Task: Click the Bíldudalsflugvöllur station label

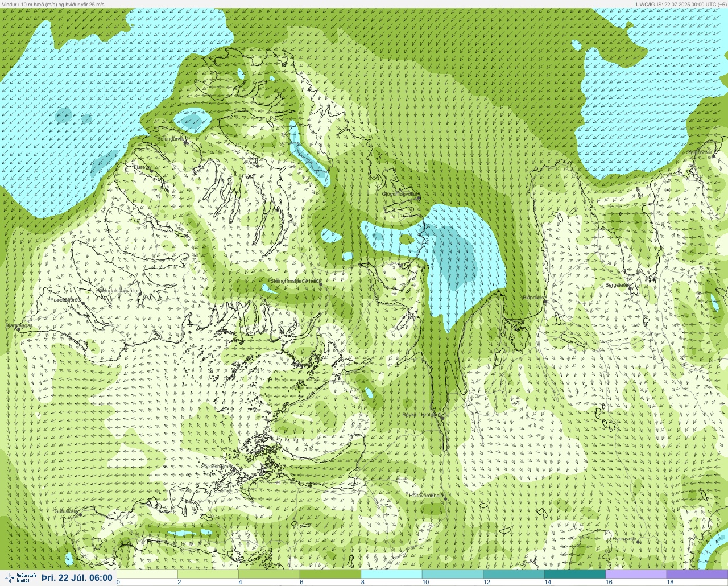Action: coord(118,290)
